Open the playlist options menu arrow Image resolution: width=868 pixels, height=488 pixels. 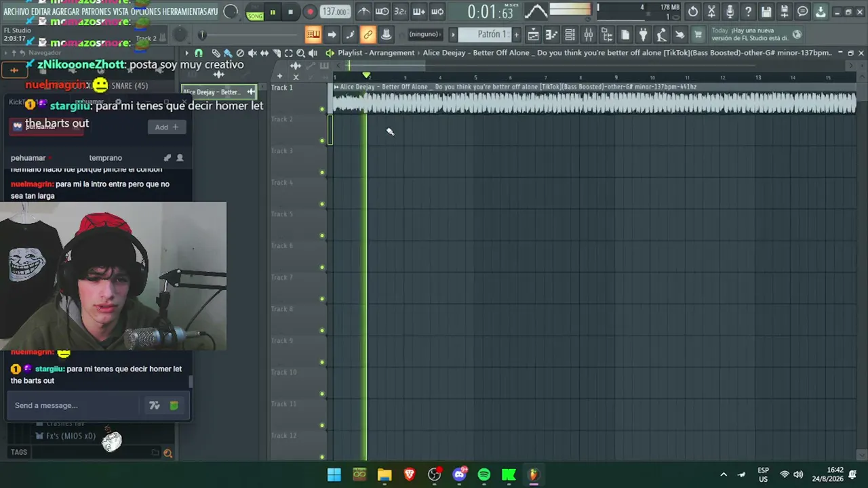click(x=187, y=53)
